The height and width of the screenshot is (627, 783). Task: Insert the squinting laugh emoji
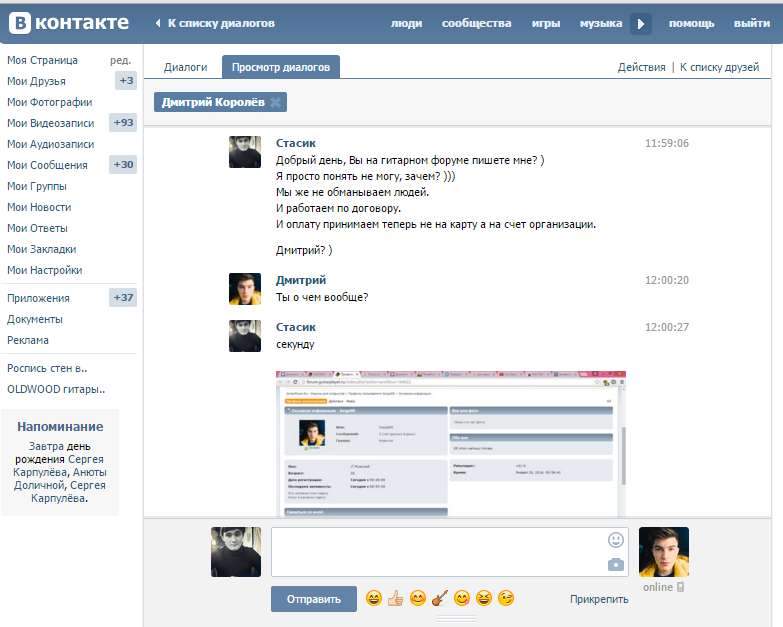click(484, 598)
